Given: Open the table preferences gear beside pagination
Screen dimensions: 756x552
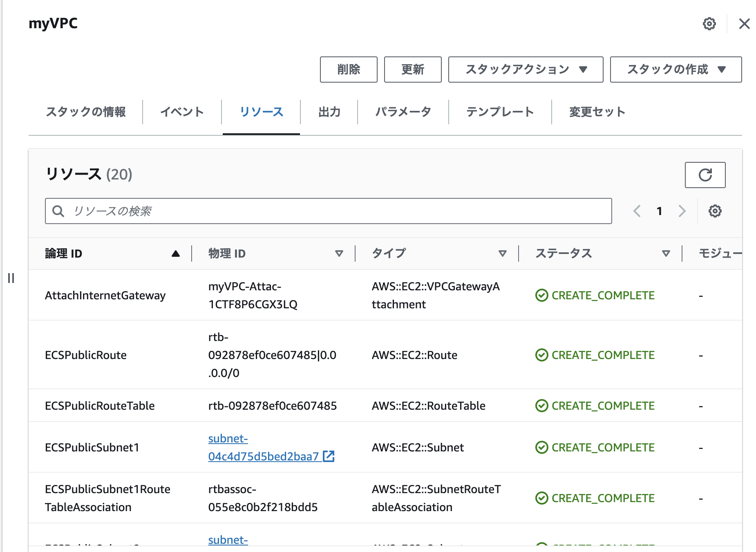Looking at the screenshot, I should [x=714, y=211].
